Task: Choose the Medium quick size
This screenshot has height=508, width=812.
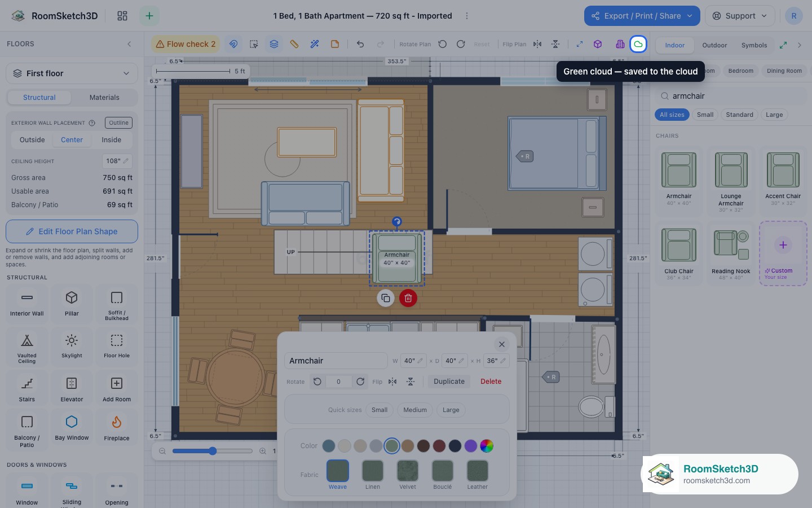Action: click(414, 410)
